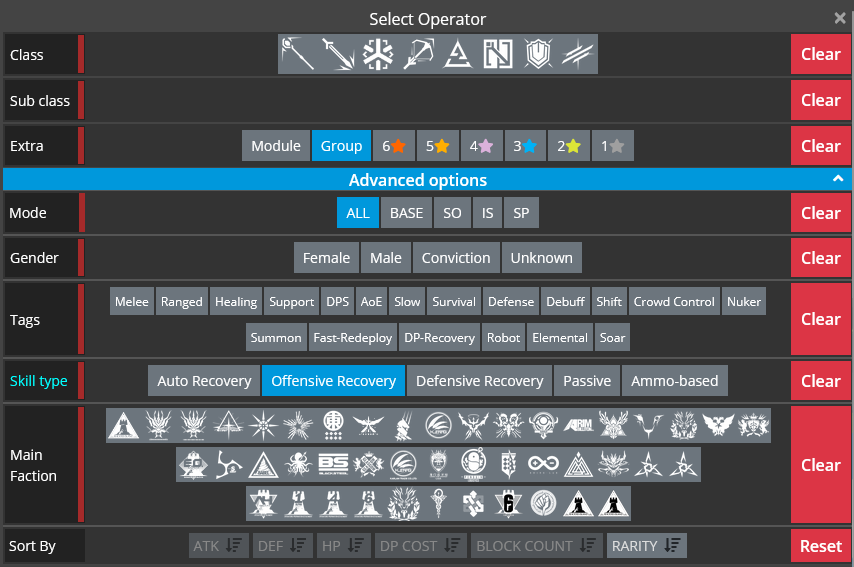The width and height of the screenshot is (854, 567).
Task: Filter by Supporter class N-shaped icon
Action: 498,54
